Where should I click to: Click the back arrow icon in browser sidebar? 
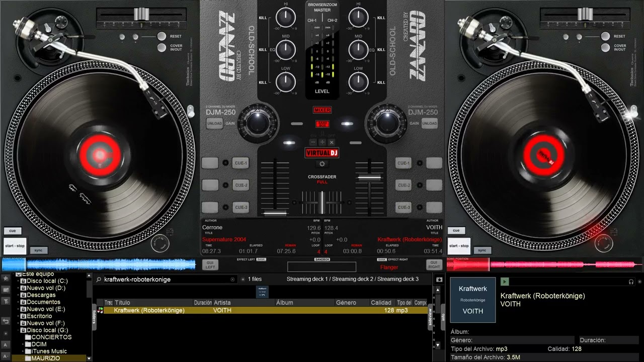[x=6, y=321]
